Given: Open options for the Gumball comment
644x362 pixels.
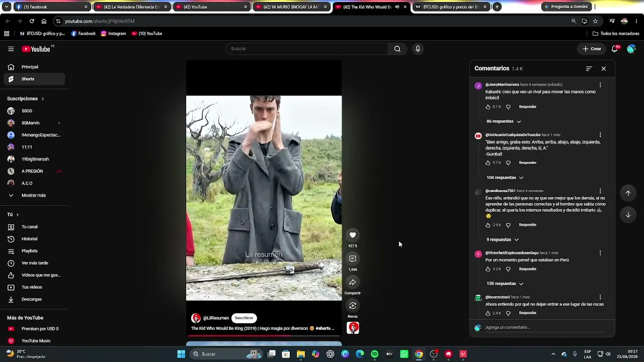Looking at the screenshot, I should coord(600,135).
